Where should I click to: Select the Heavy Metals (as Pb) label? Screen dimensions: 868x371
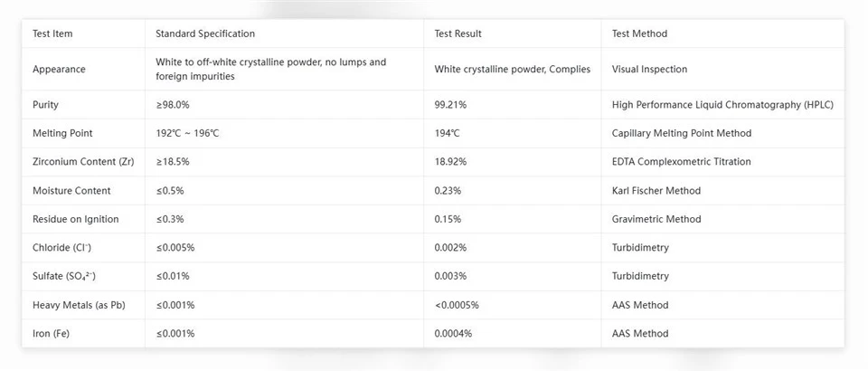click(x=79, y=305)
